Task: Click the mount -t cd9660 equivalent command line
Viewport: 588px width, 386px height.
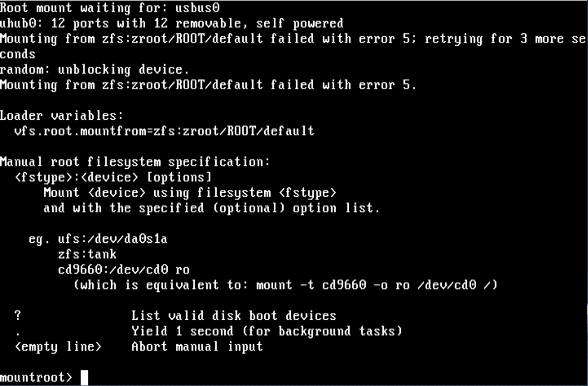Action: coord(285,285)
